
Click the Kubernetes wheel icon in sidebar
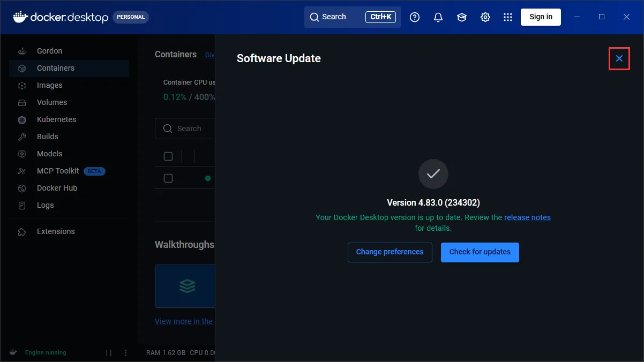22,120
